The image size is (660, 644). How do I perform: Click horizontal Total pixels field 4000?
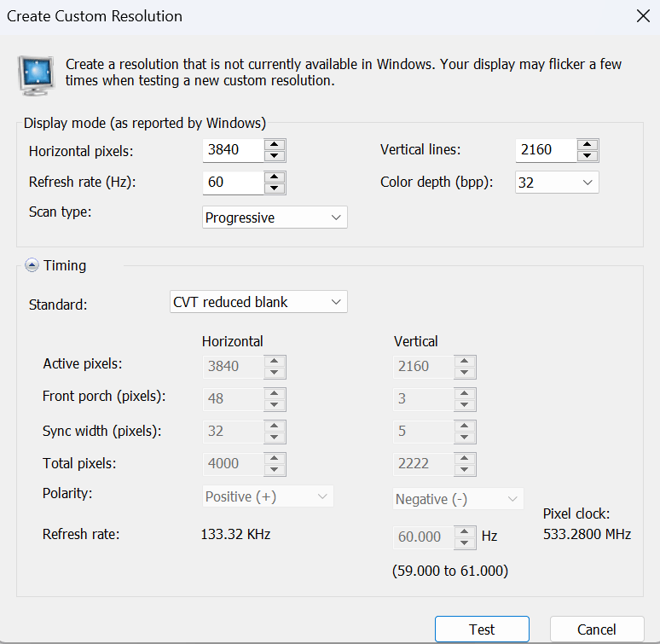[233, 464]
